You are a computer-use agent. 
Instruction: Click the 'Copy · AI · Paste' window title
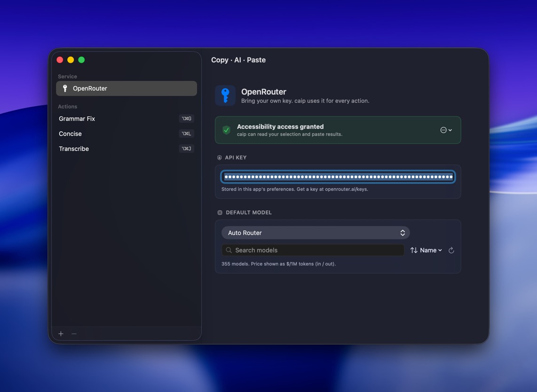(238, 60)
